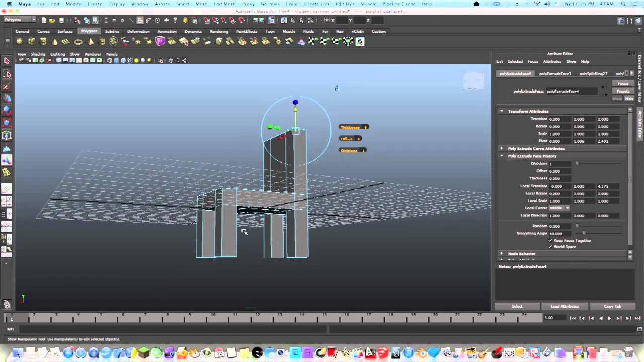
Task: Open the Create UVs menu
Action: point(316,4)
